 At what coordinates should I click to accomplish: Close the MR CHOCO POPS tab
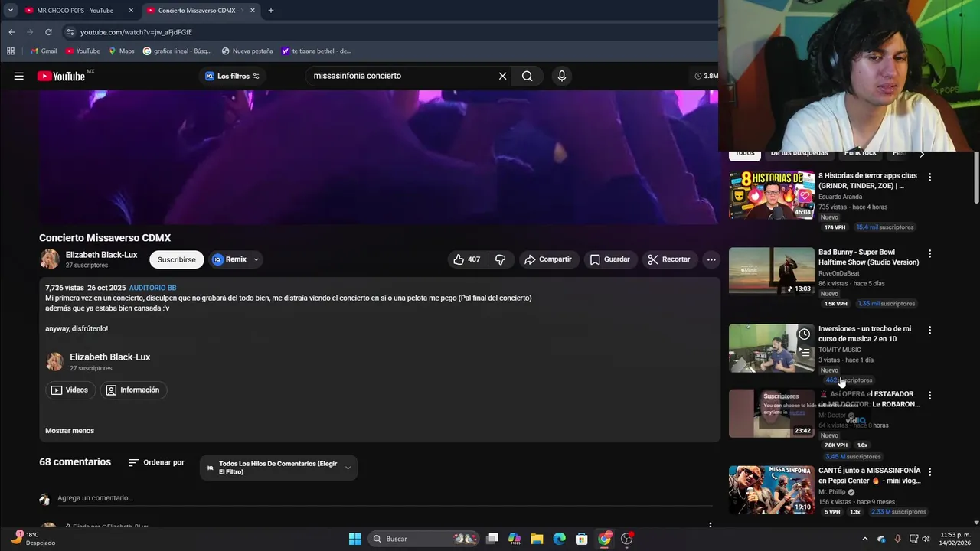pyautogui.click(x=131, y=10)
